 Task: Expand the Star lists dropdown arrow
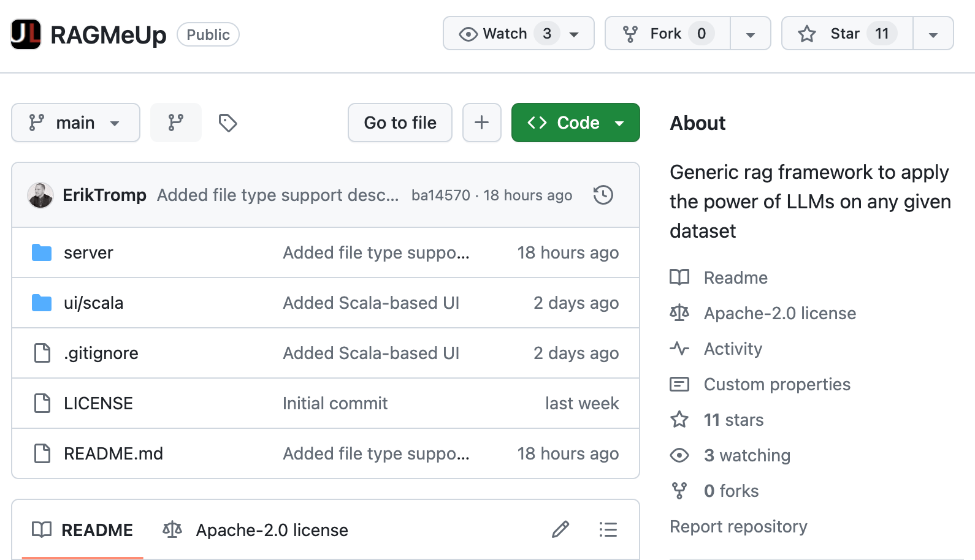tap(933, 34)
